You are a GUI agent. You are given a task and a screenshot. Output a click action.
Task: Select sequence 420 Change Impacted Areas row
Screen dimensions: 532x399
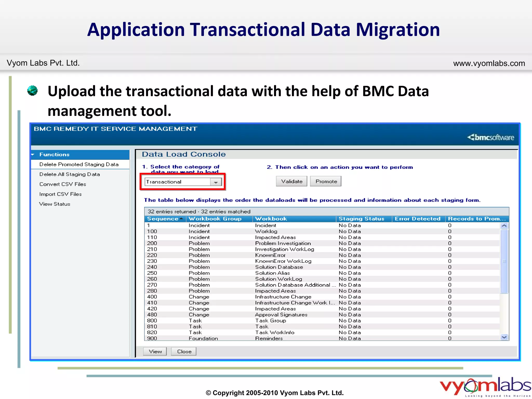coord(322,309)
